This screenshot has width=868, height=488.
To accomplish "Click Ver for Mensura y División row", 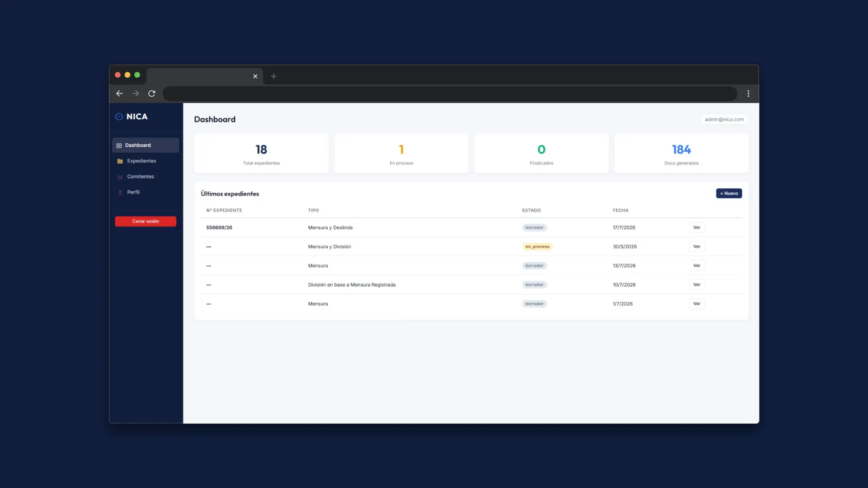I will click(697, 247).
